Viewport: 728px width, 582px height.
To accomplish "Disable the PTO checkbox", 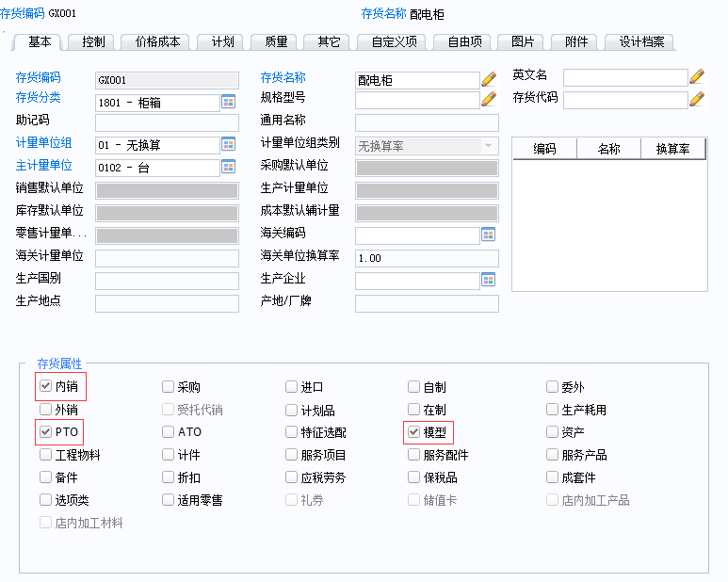I will pyautogui.click(x=46, y=432).
